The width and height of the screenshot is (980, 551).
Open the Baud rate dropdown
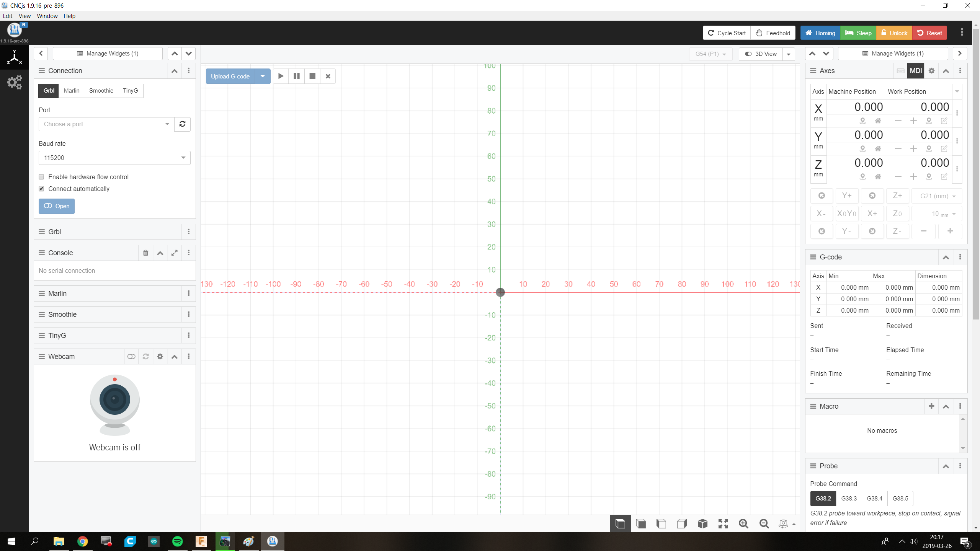114,158
